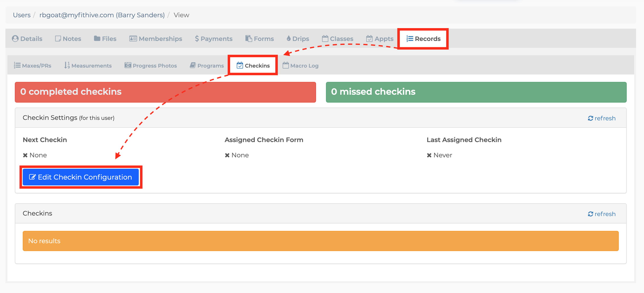Click the Files folder icon

97,38
